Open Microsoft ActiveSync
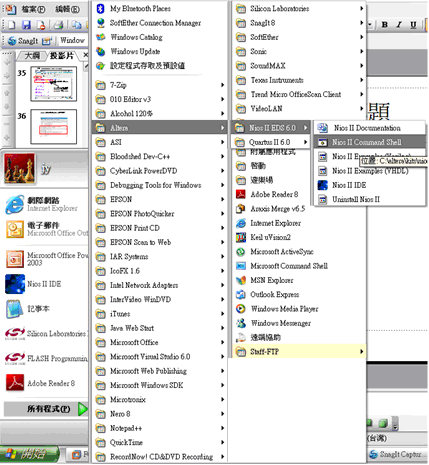The width and height of the screenshot is (429, 465). tap(298, 252)
